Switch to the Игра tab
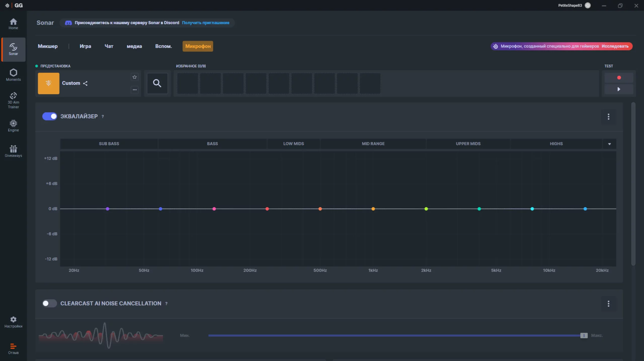Screen dimensions: 644x361 click(x=85, y=46)
